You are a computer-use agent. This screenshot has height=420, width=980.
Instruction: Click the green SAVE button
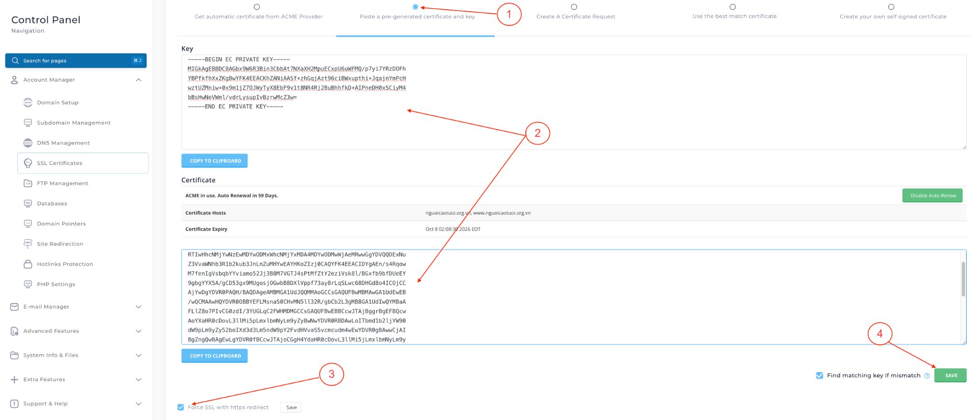(950, 376)
